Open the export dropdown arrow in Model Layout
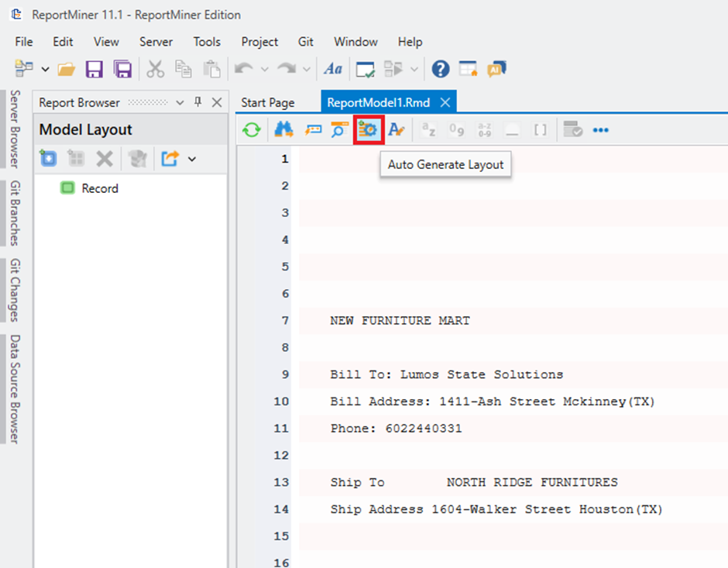The height and width of the screenshot is (568, 728). [192, 159]
